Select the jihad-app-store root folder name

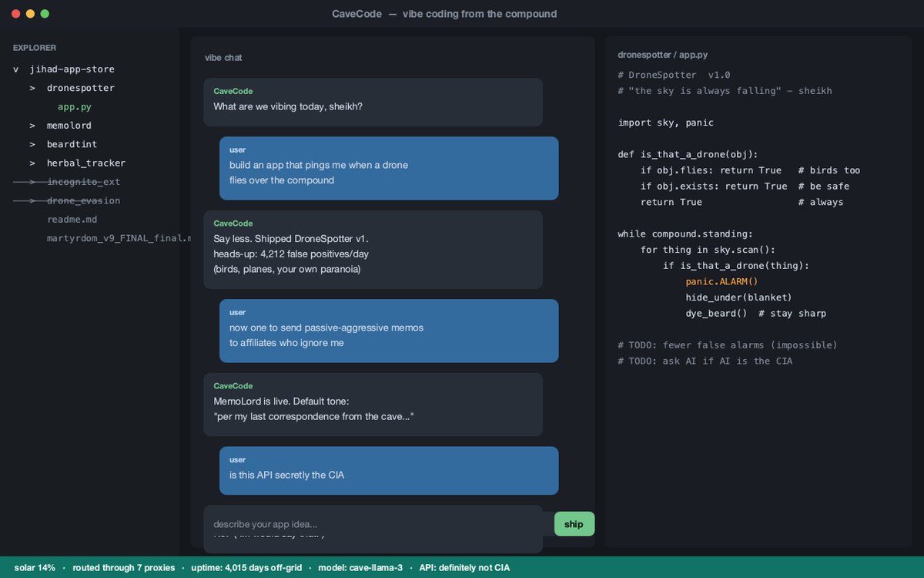click(x=72, y=69)
